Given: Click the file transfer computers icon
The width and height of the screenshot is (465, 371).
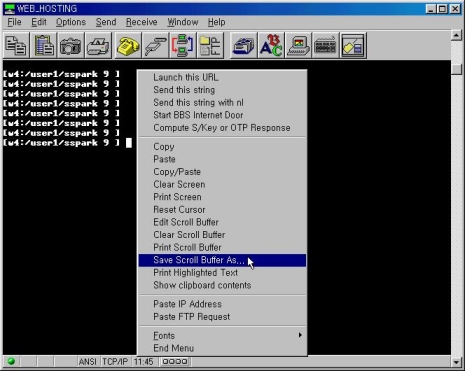Looking at the screenshot, I should (182, 45).
